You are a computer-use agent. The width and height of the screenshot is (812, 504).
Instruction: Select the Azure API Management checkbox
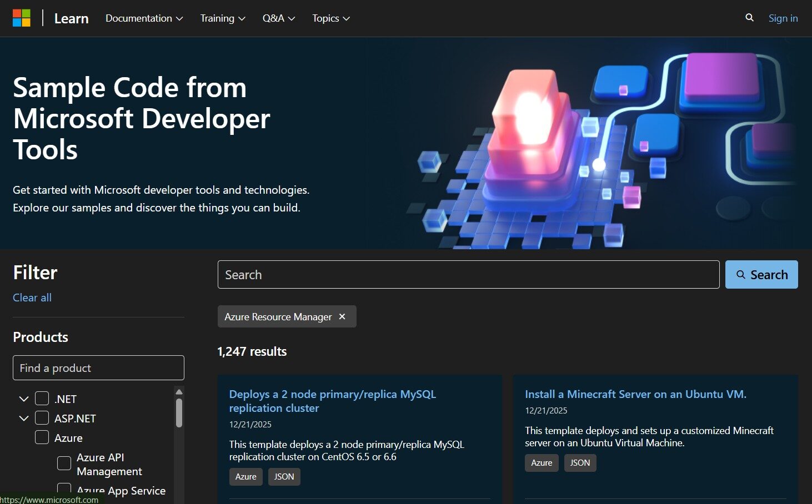click(x=64, y=463)
